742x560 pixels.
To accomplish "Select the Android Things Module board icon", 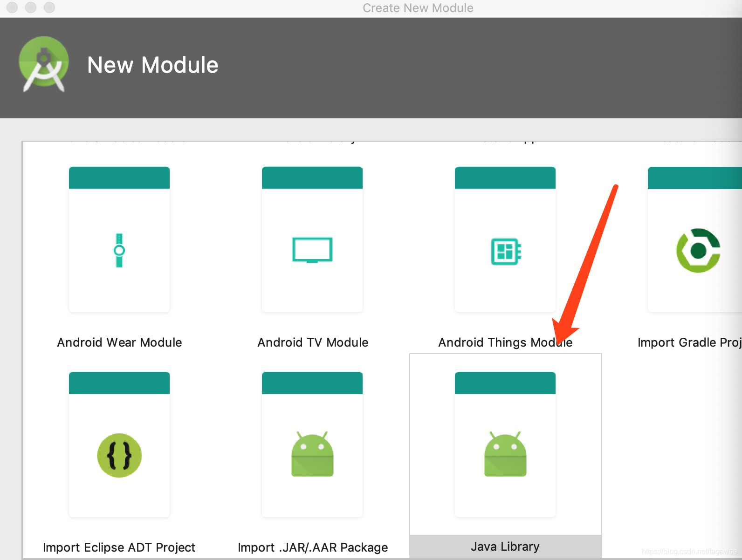I will point(506,251).
